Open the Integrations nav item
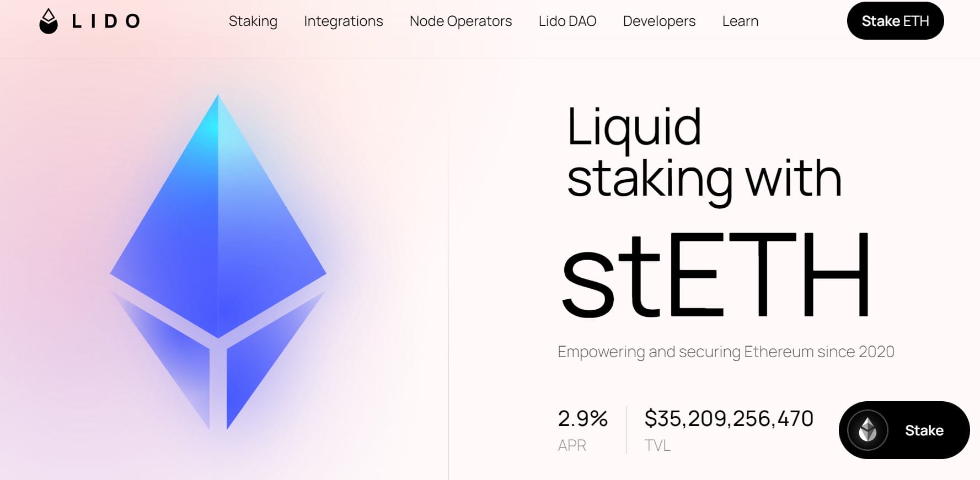Viewport: 980px width, 480px height. pos(343,21)
